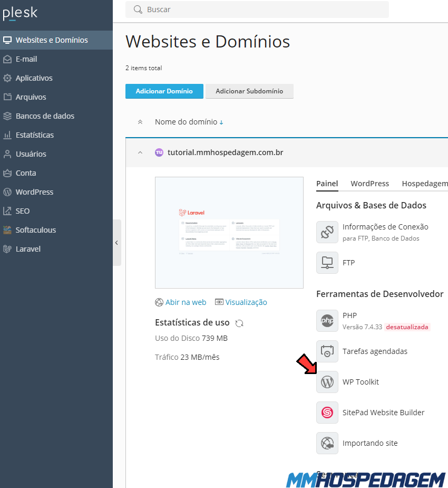Click Visualização preview link

tap(246, 302)
